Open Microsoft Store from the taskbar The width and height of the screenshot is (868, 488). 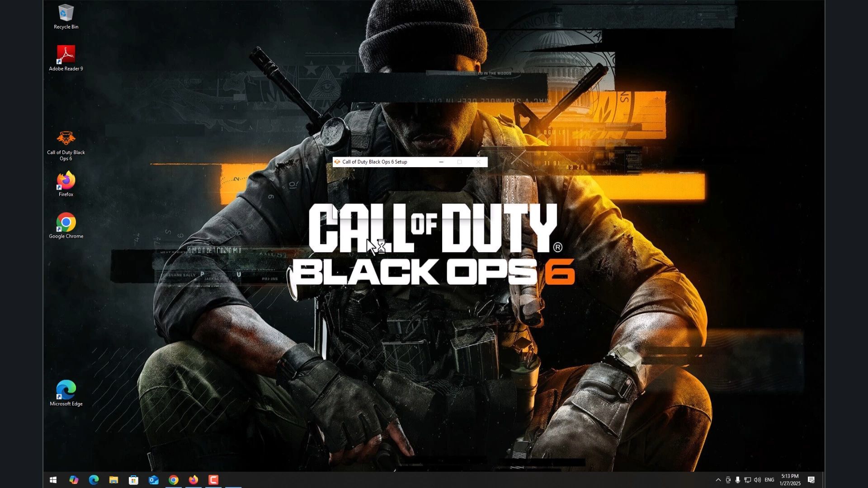click(133, 480)
